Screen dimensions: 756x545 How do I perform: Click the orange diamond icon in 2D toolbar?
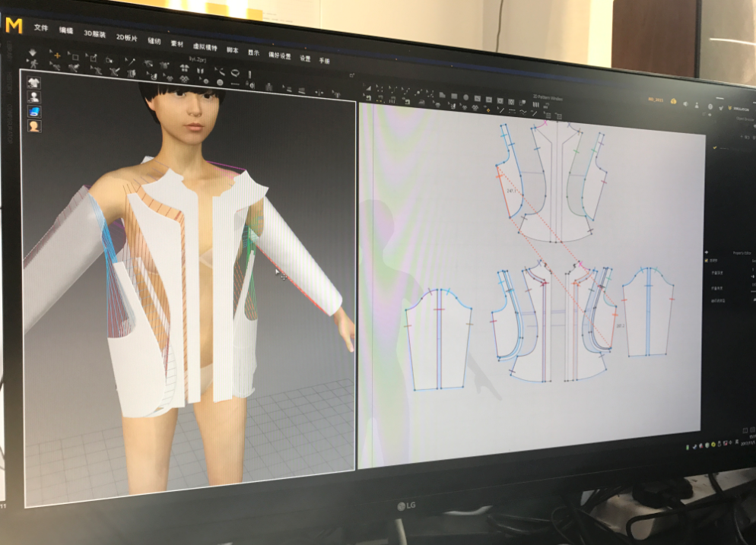click(x=488, y=110)
